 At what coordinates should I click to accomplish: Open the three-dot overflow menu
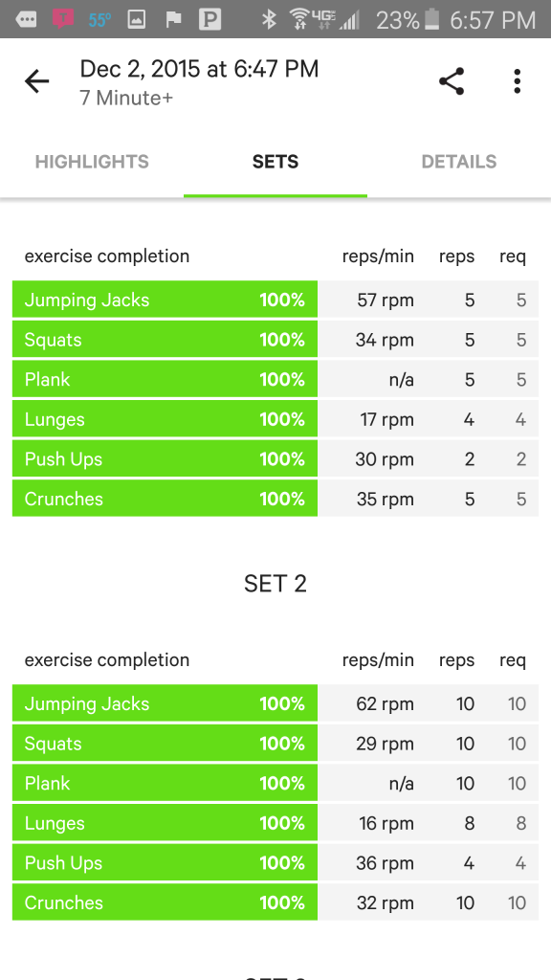pyautogui.click(x=517, y=81)
